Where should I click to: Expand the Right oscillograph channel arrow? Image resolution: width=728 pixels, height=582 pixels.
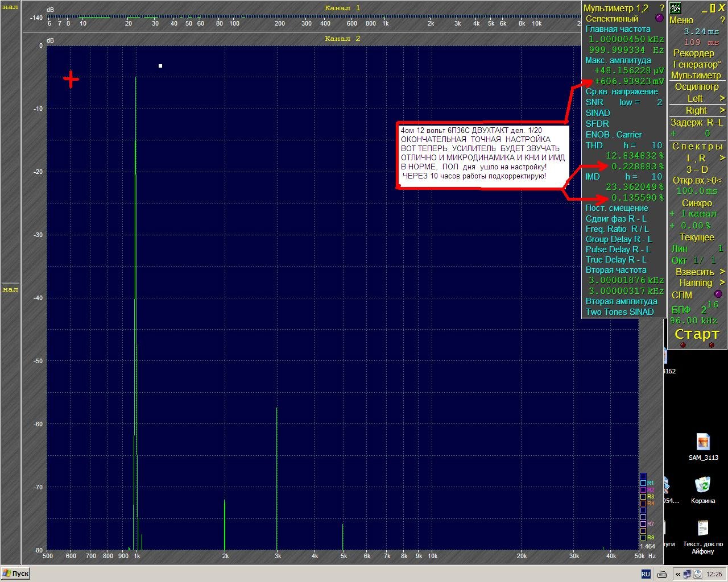pyautogui.click(x=722, y=110)
